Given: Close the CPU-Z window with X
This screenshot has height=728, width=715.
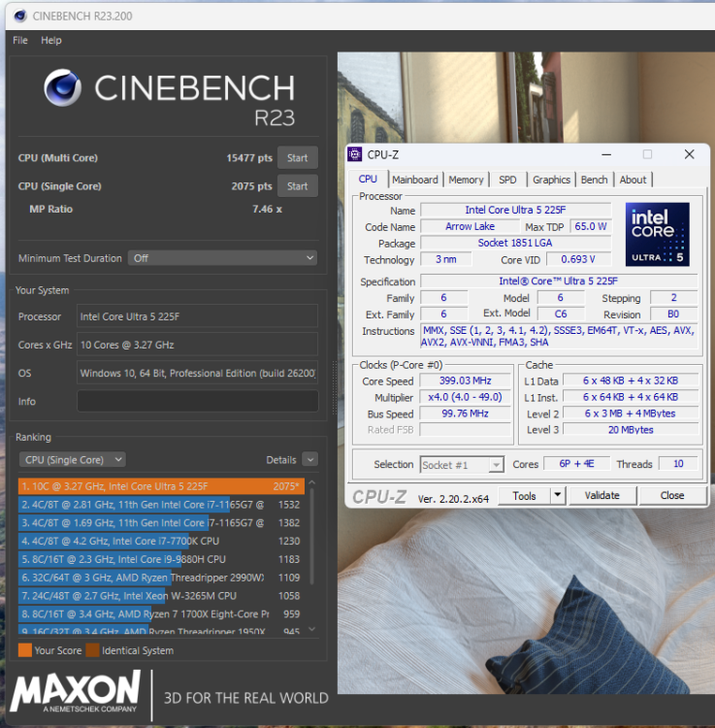Looking at the screenshot, I should pyautogui.click(x=690, y=154).
